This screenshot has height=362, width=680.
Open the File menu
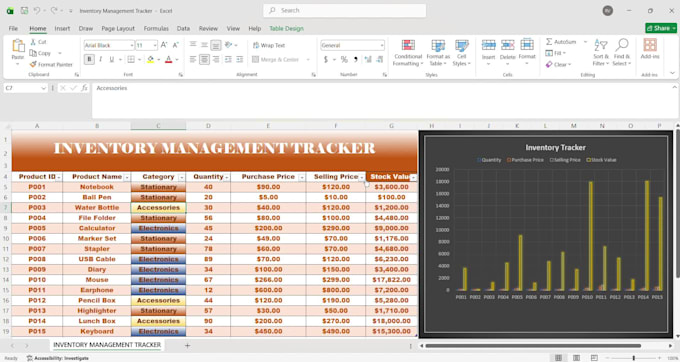[13, 29]
